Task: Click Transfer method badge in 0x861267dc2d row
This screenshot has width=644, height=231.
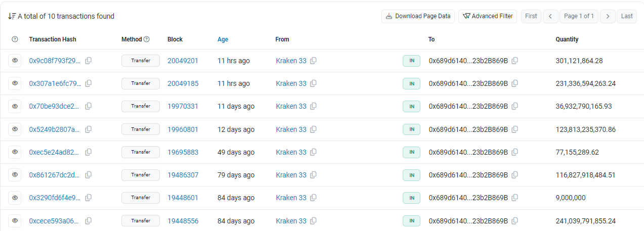Action: pos(140,175)
